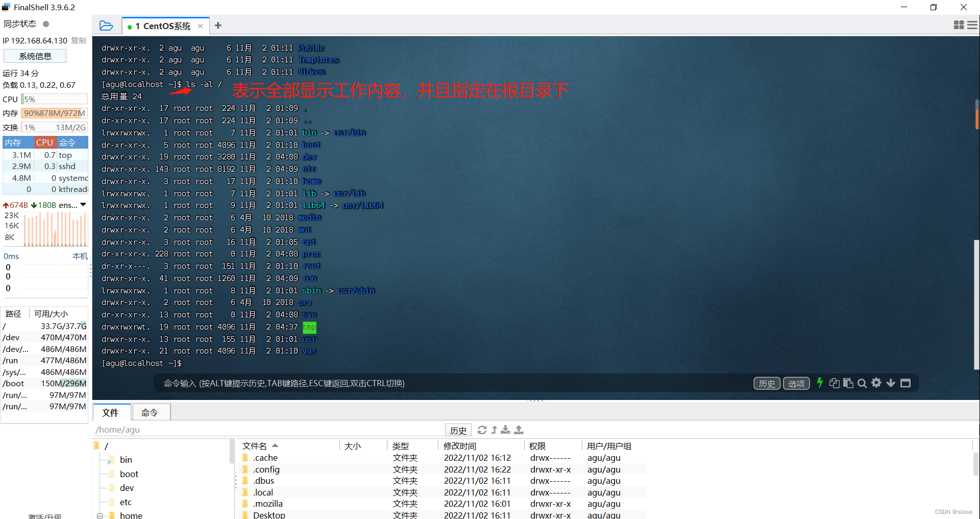Copy IP address with 复制 link
Screen dimensions: 980x519
coord(79,41)
